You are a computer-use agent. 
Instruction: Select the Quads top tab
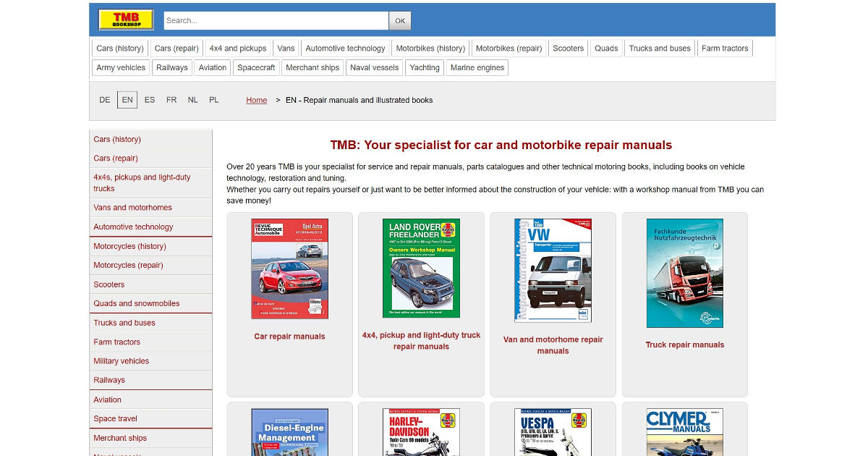pyautogui.click(x=606, y=48)
